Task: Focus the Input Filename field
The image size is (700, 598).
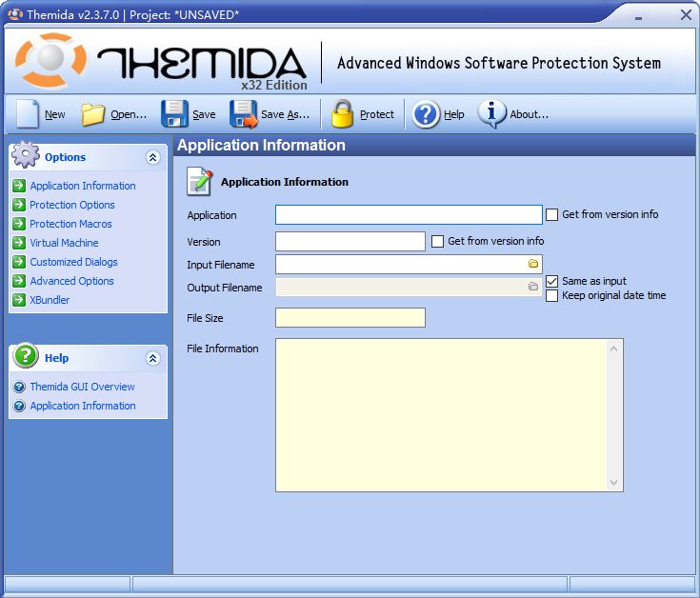Action: [x=409, y=264]
